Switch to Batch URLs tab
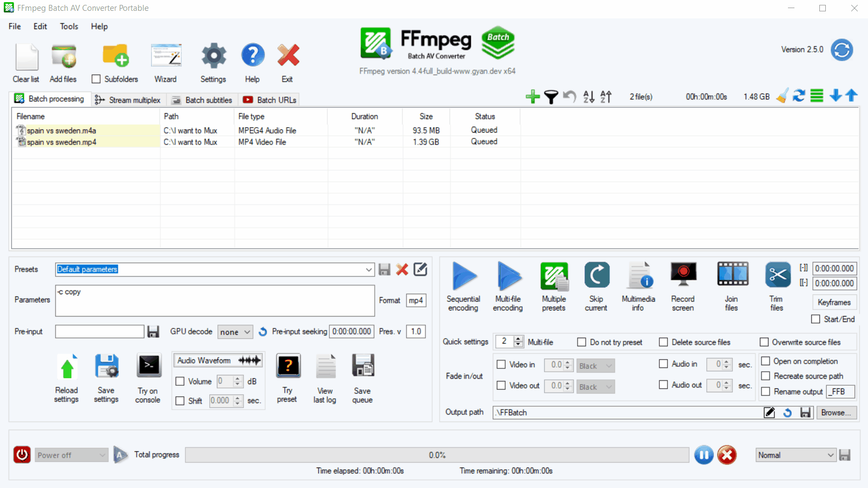 [269, 100]
